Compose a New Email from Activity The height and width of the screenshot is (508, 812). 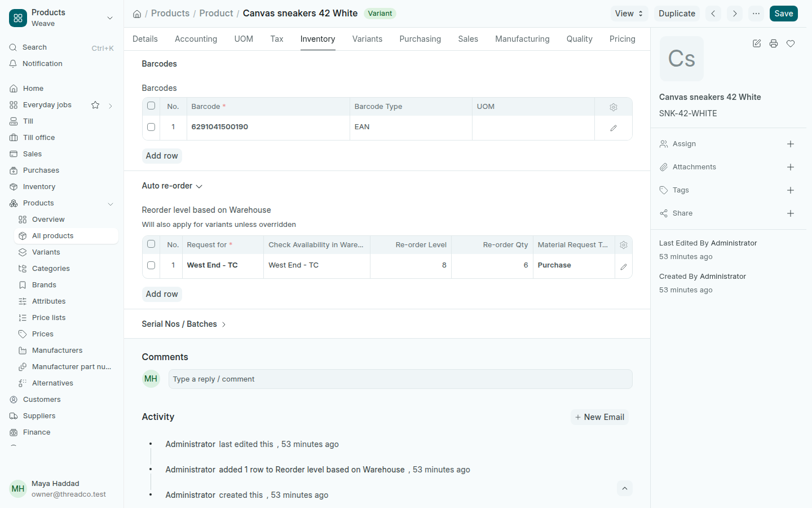[599, 417]
